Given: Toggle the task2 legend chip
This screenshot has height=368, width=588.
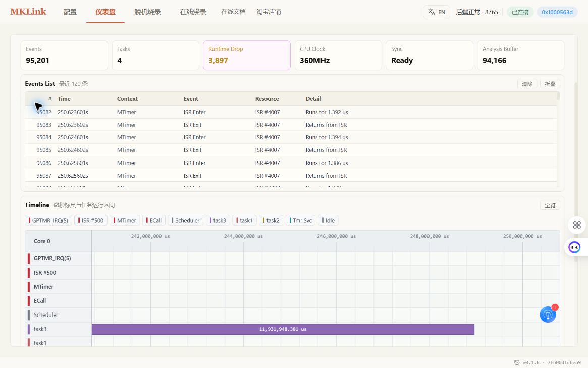Looking at the screenshot, I should tap(271, 220).
